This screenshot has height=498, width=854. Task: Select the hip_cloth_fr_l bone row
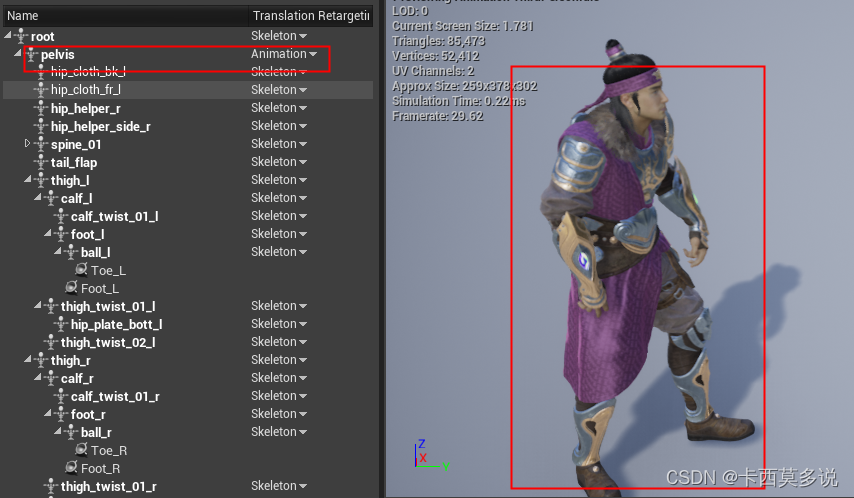[188, 90]
